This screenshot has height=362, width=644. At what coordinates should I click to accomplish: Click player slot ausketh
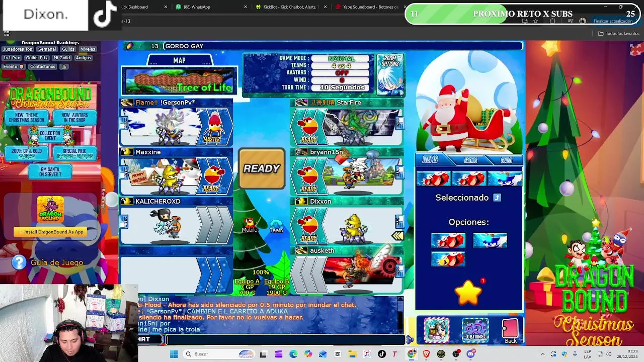[347, 270]
